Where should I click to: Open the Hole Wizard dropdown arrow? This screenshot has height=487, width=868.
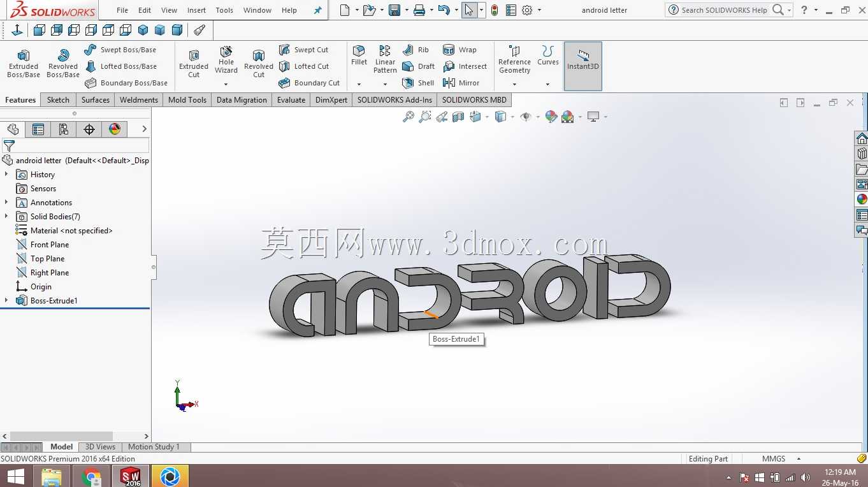coord(226,84)
